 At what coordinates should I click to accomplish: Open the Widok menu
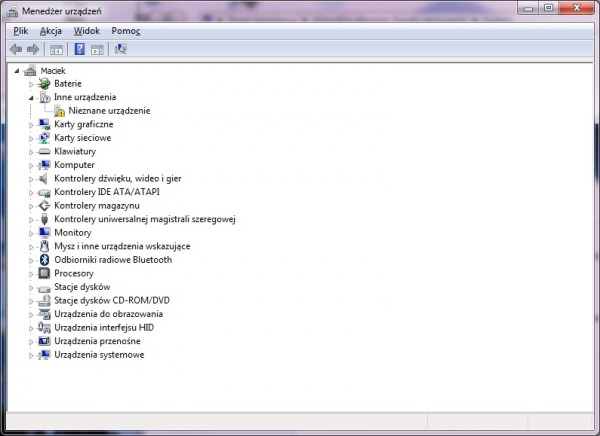point(87,31)
